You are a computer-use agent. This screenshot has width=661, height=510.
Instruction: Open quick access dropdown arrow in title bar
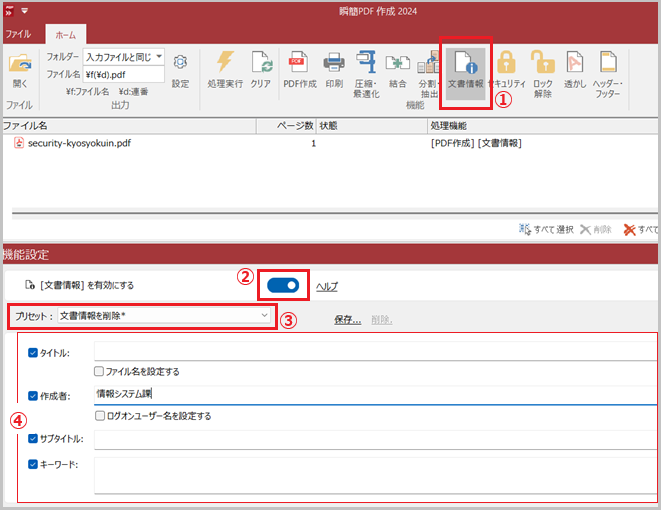[24, 11]
